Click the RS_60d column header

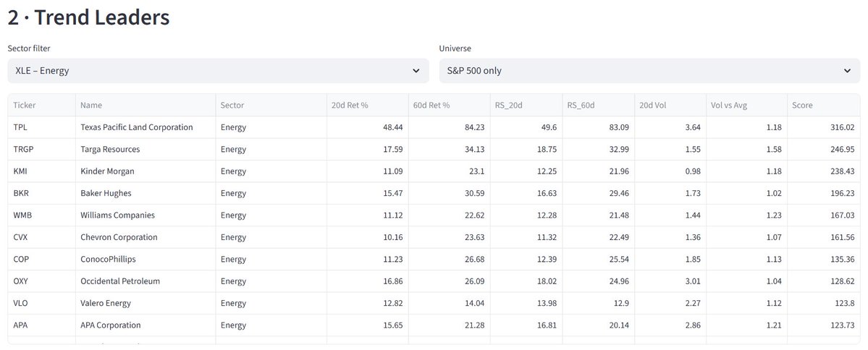[x=583, y=105]
